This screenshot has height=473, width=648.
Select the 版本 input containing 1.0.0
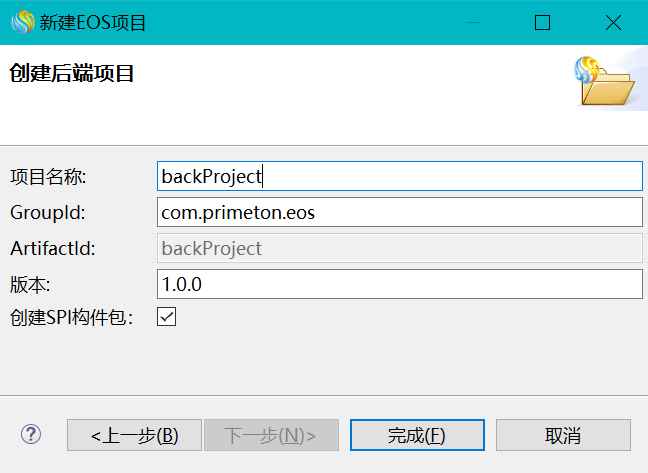pyautogui.click(x=400, y=284)
